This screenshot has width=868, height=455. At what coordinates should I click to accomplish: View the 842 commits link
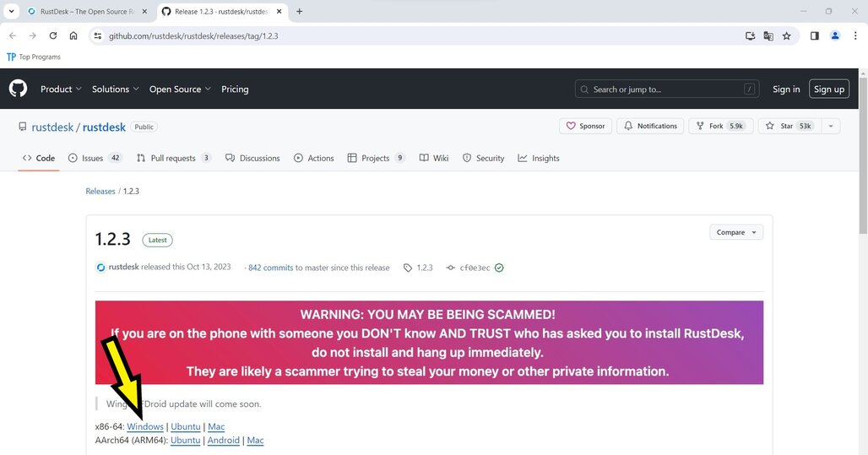(x=271, y=268)
